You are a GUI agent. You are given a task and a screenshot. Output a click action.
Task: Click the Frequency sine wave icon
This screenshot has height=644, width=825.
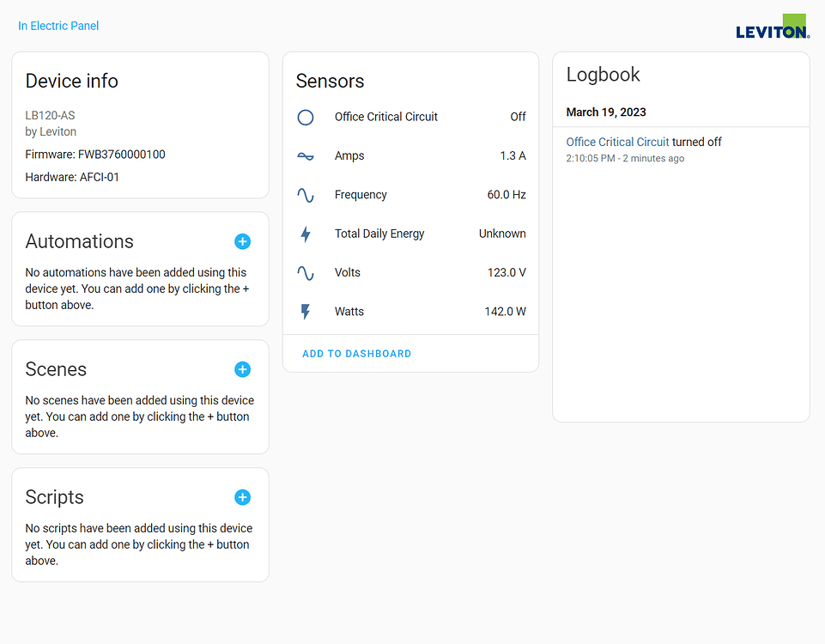(306, 195)
